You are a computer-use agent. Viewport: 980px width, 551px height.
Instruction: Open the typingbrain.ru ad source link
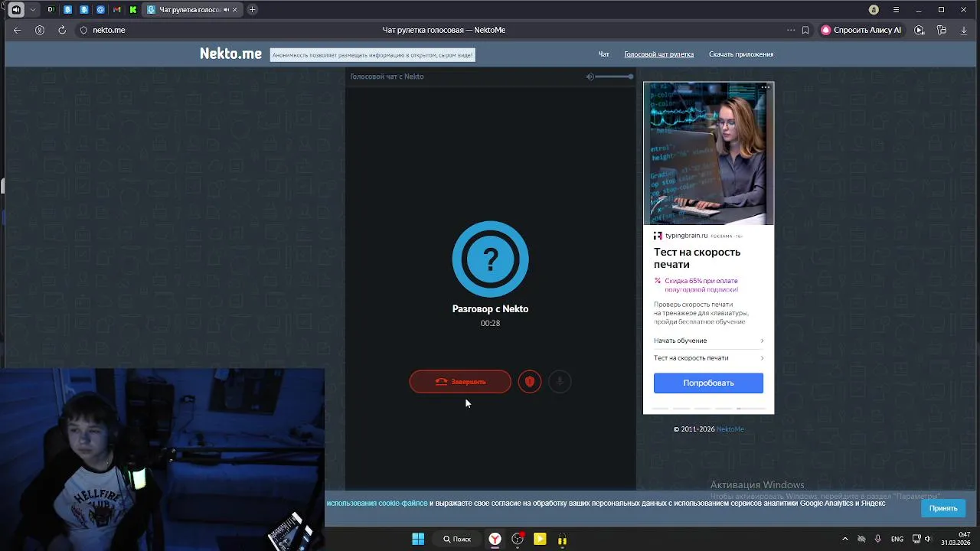pos(686,236)
